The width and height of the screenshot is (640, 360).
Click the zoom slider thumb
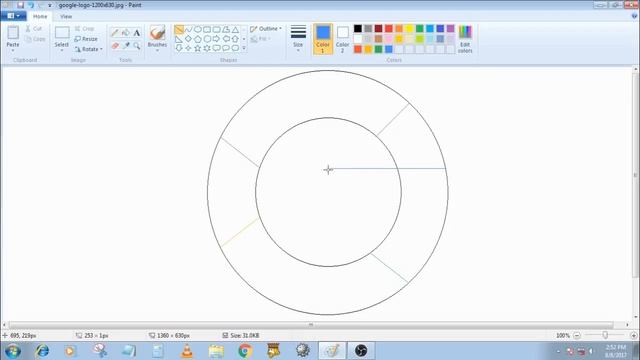point(605,335)
